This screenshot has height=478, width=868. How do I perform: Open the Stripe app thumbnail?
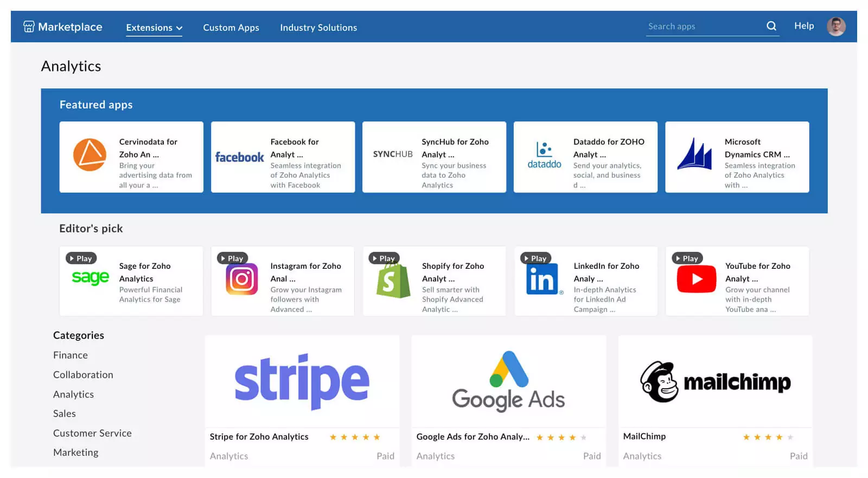(x=302, y=382)
